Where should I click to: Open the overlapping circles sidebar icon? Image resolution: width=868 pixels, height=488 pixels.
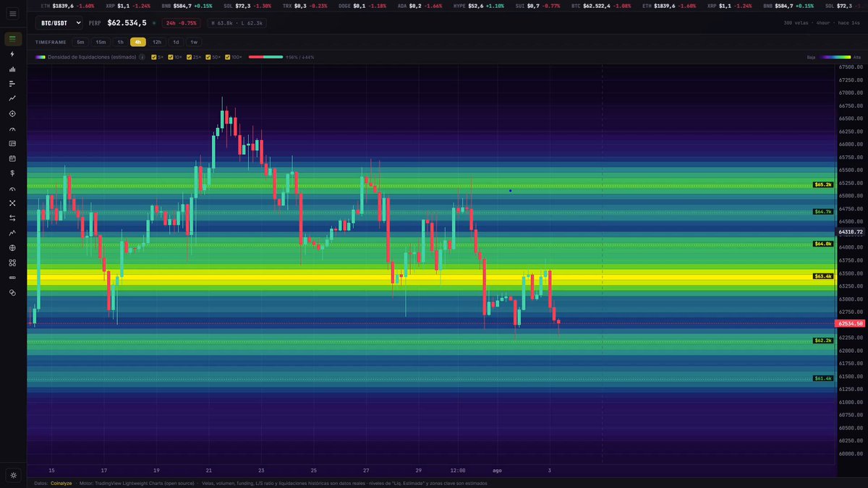(x=12, y=292)
